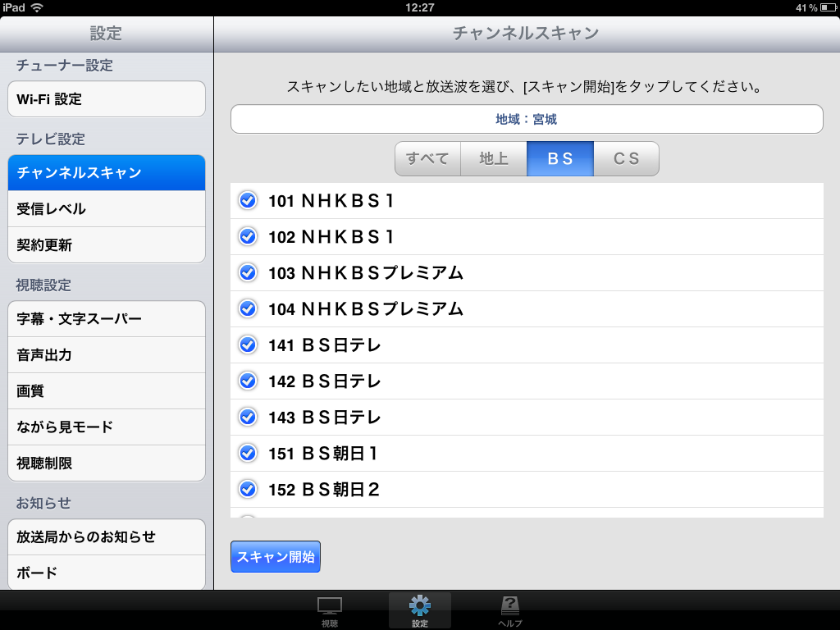Image resolution: width=840 pixels, height=630 pixels.
Task: Click the 12:27 clock in status bar
Action: [x=419, y=7]
